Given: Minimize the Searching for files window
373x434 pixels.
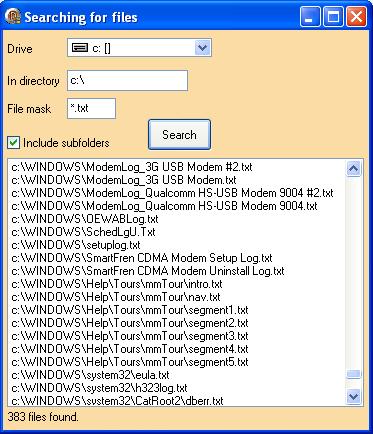Looking at the screenshot, I should (310, 17).
